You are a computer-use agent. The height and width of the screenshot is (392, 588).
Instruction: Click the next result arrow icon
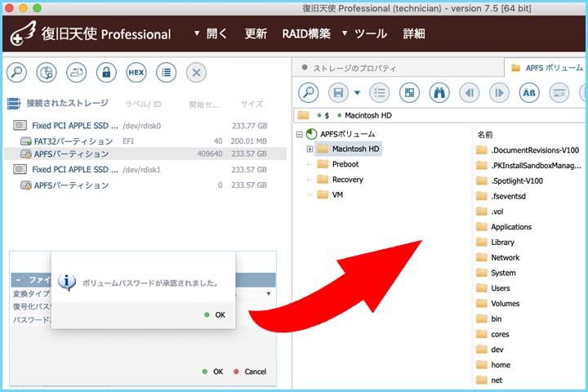(x=500, y=92)
